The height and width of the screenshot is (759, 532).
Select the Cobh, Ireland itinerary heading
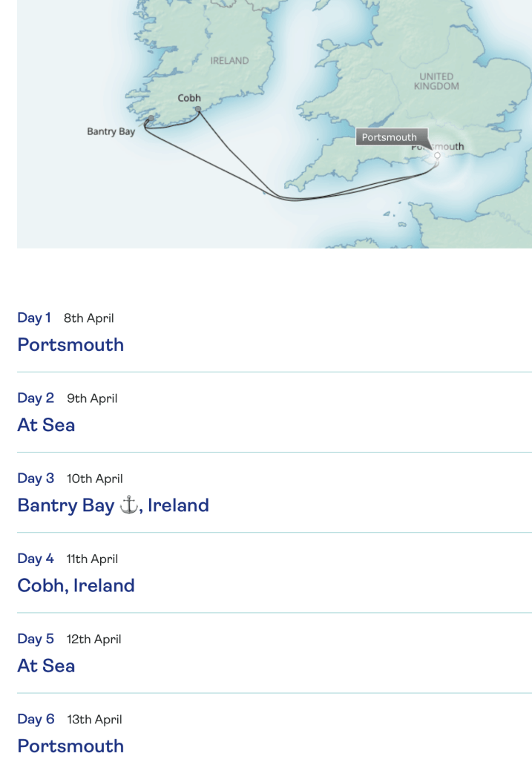[x=76, y=585]
